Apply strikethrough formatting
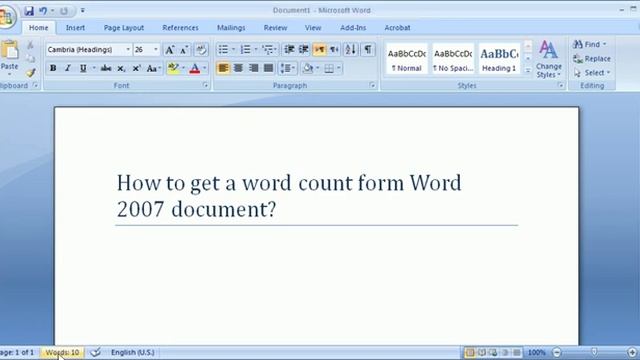The width and height of the screenshot is (640, 360). pyautogui.click(x=106, y=68)
